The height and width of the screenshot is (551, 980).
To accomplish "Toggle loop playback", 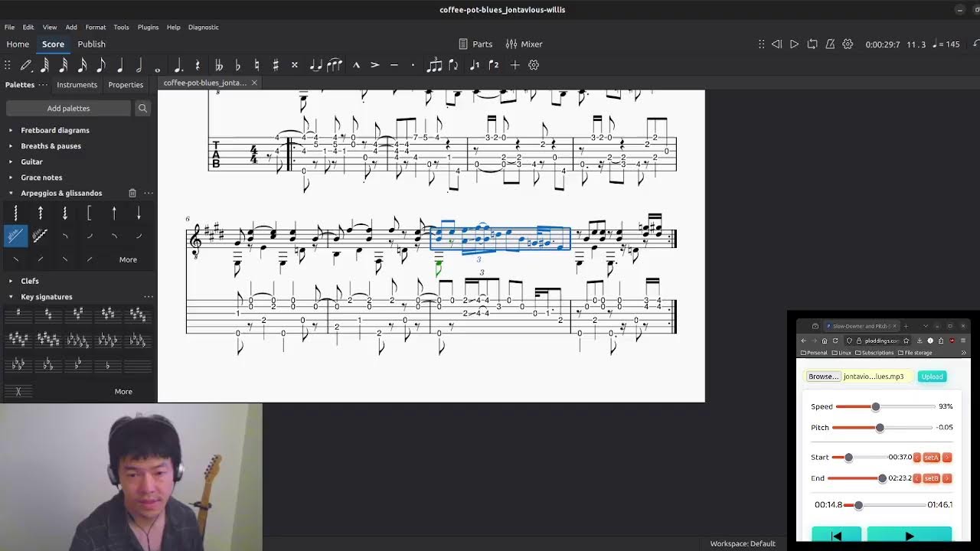I will [812, 44].
